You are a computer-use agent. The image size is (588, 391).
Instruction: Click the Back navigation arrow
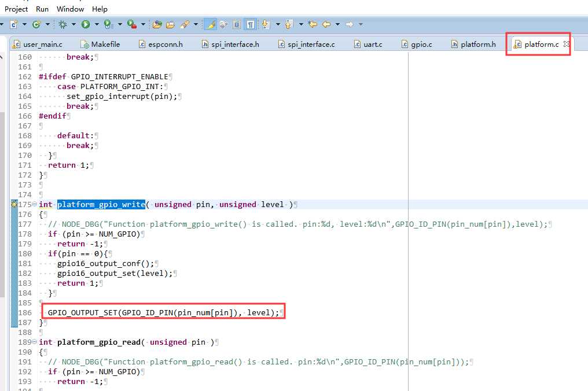tap(326, 24)
